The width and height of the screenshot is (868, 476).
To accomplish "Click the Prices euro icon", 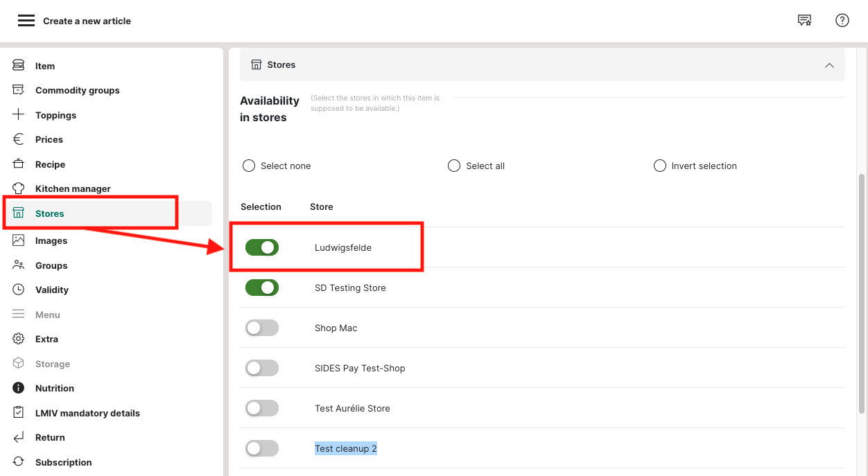I will tap(19, 139).
